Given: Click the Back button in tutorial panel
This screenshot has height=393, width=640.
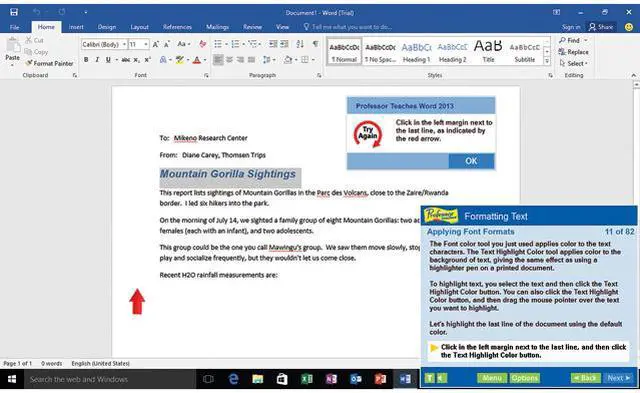Looking at the screenshot, I should (x=586, y=378).
